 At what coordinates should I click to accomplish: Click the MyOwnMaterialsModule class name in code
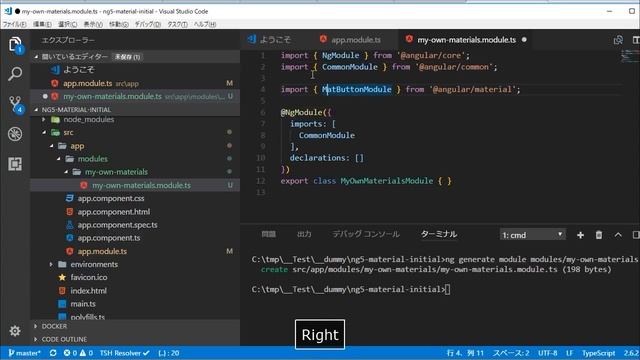pos(387,181)
